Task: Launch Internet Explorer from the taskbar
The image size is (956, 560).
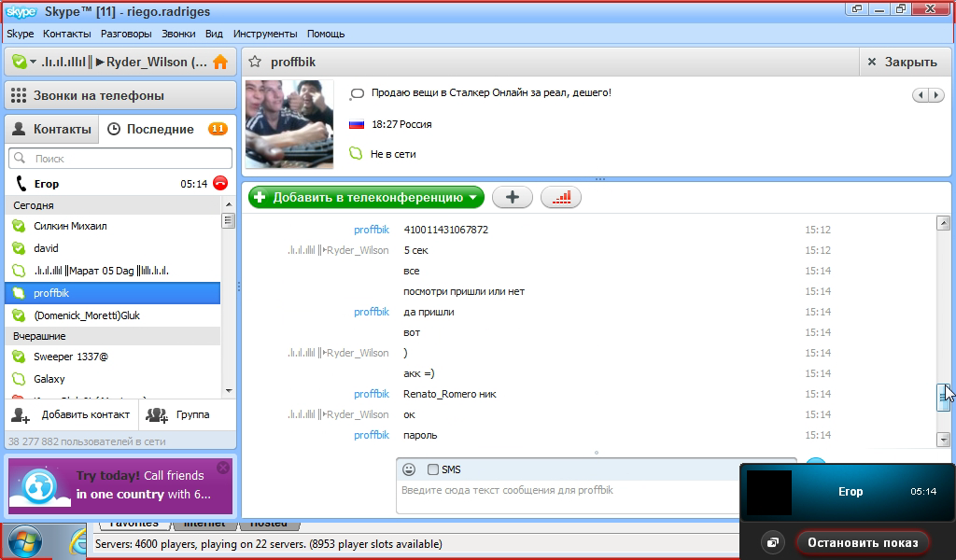Action: click(79, 541)
